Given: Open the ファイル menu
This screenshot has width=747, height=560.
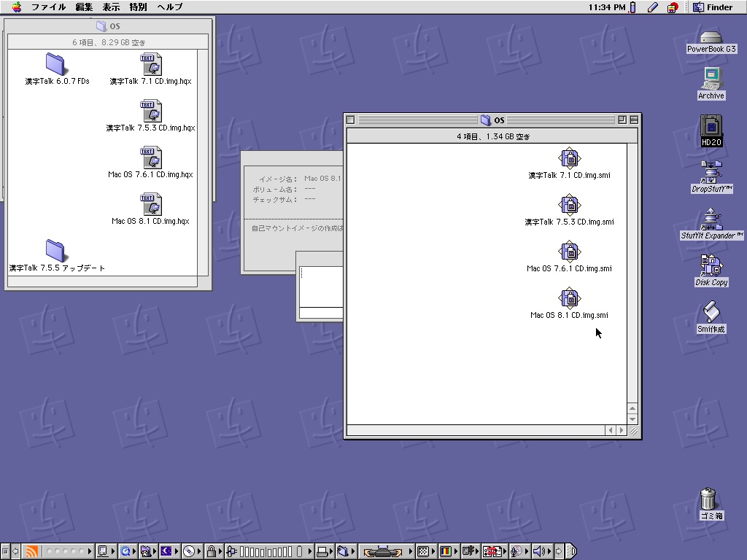Looking at the screenshot, I should 49,7.
